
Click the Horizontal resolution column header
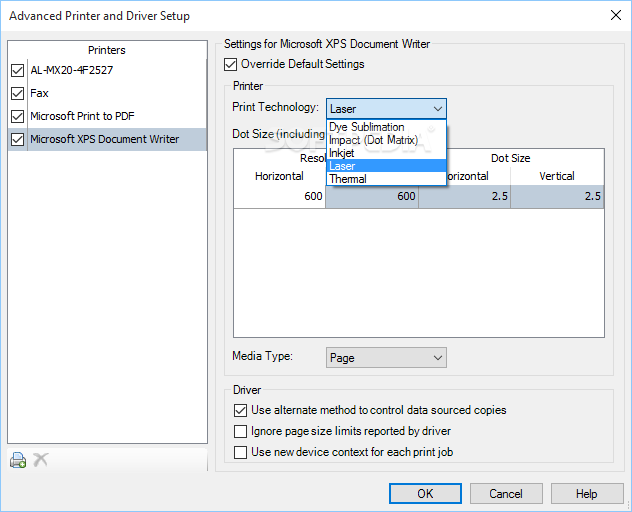pos(279,176)
